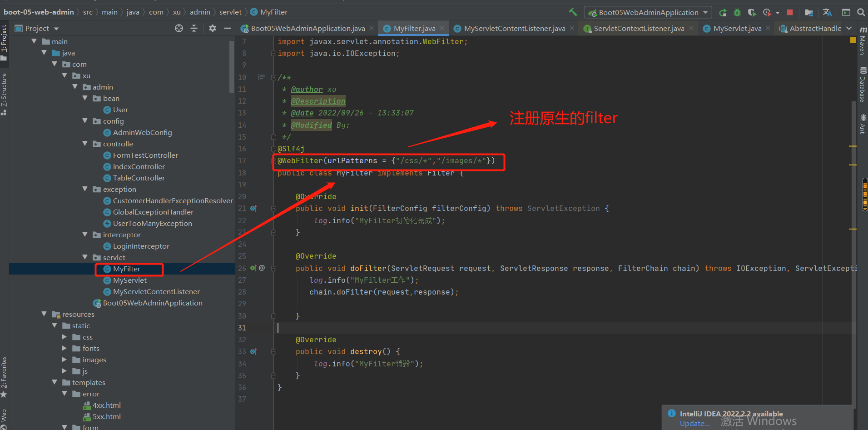Image resolution: width=868 pixels, height=430 pixels.
Task: Open the Run Anything window icon
Action: pos(846,12)
